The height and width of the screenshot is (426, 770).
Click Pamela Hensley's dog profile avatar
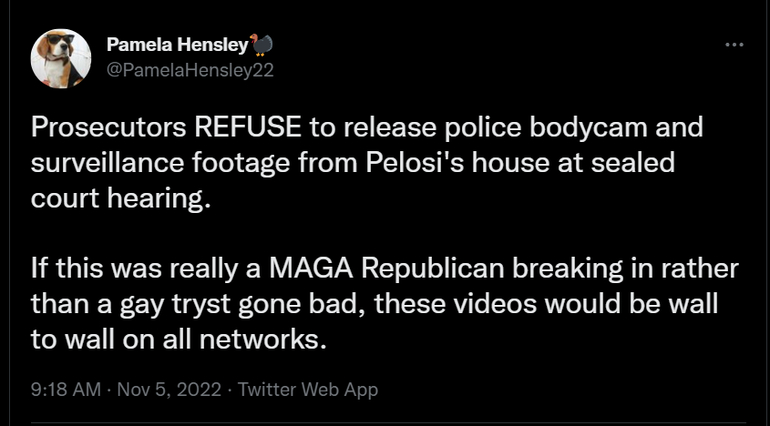(x=58, y=57)
